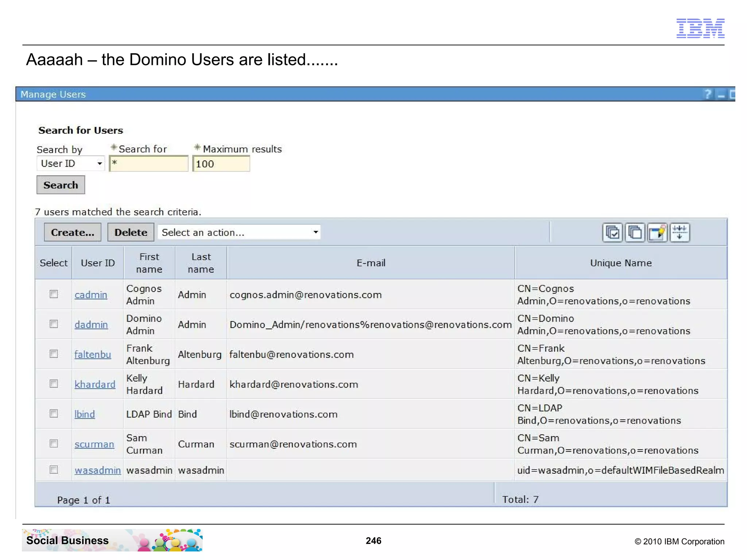Open the khardard user link
This screenshot has width=747, height=560.
95,384
